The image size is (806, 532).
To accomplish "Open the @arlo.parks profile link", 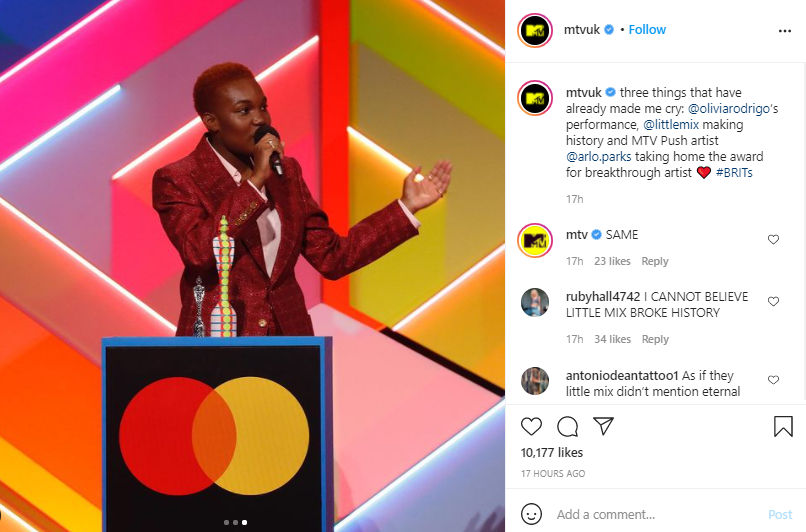I will click(598, 156).
